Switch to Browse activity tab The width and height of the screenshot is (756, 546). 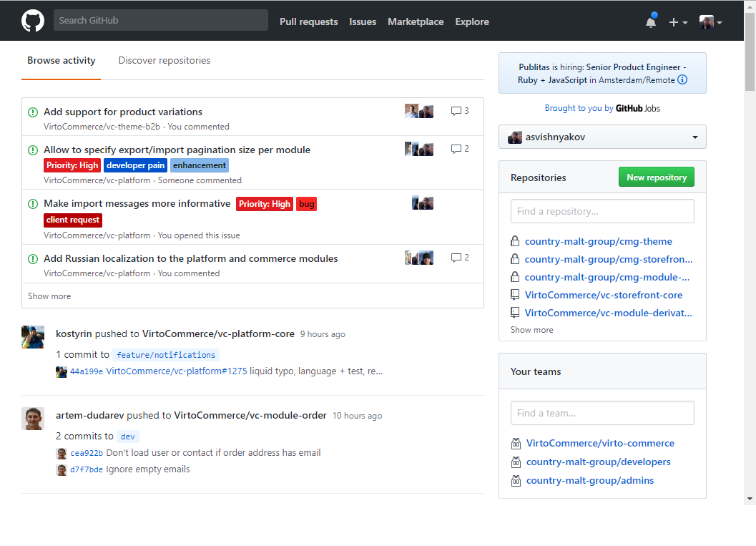(x=62, y=61)
